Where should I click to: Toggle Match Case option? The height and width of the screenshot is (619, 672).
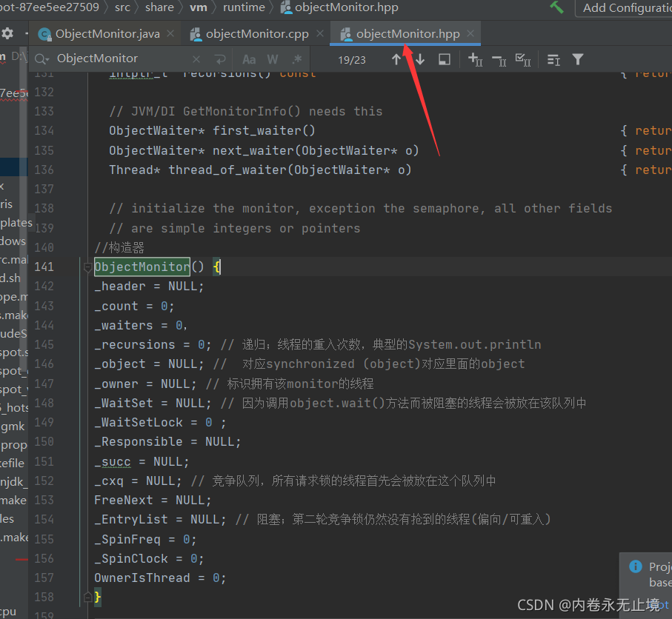(x=249, y=59)
